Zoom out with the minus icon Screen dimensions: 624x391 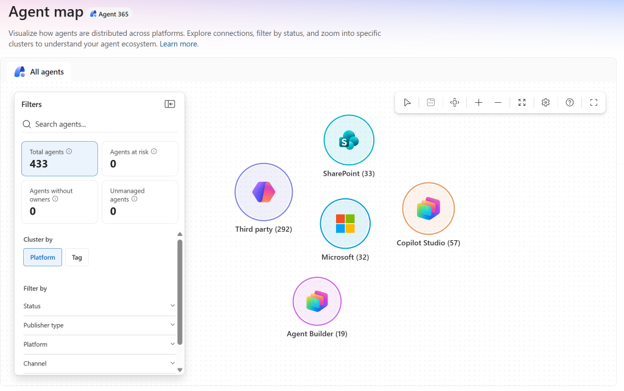[x=498, y=103]
